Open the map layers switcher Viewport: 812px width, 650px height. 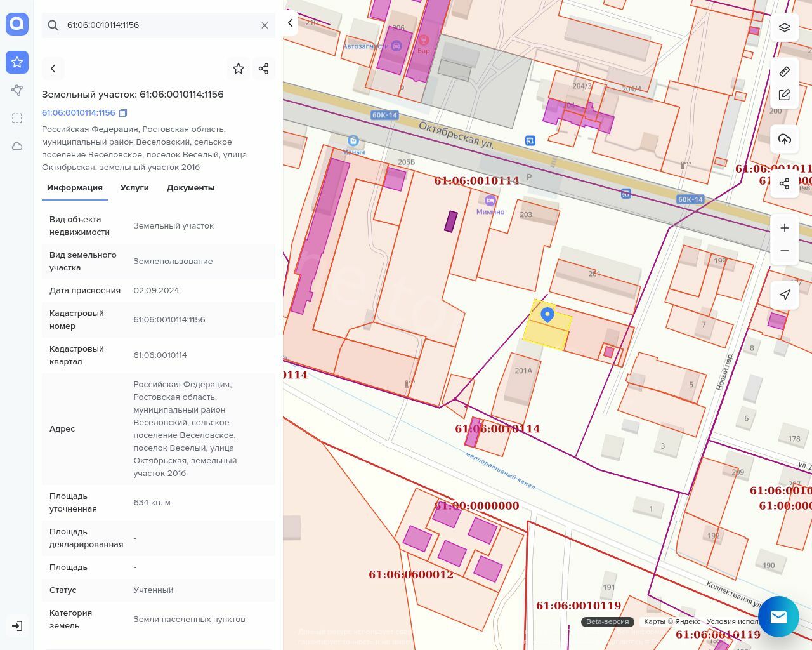pos(785,27)
